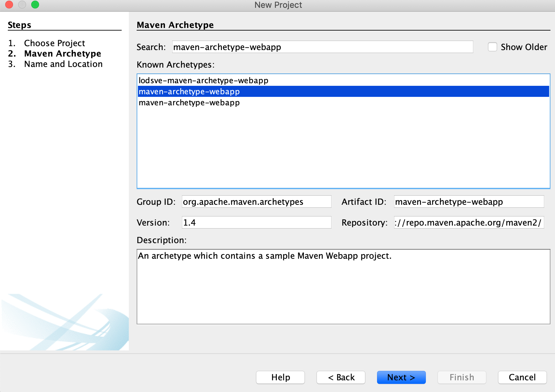555x392 pixels.
Task: Go back with the < Back button
Action: [341, 377]
